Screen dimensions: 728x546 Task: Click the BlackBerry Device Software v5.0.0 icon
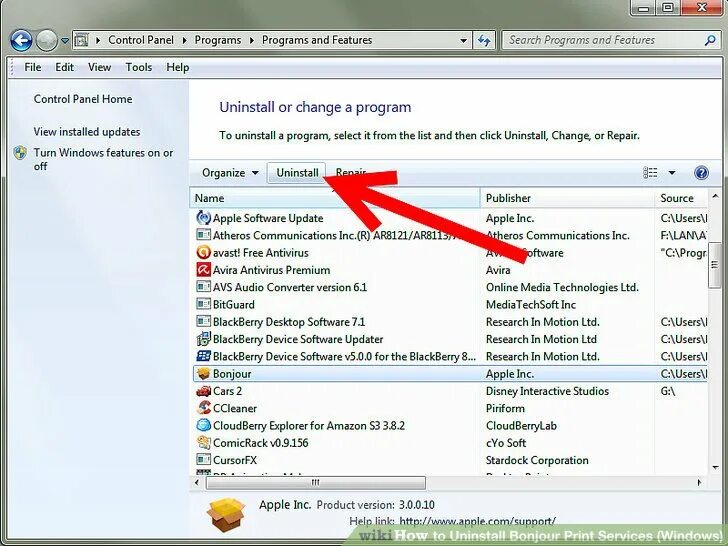(203, 356)
